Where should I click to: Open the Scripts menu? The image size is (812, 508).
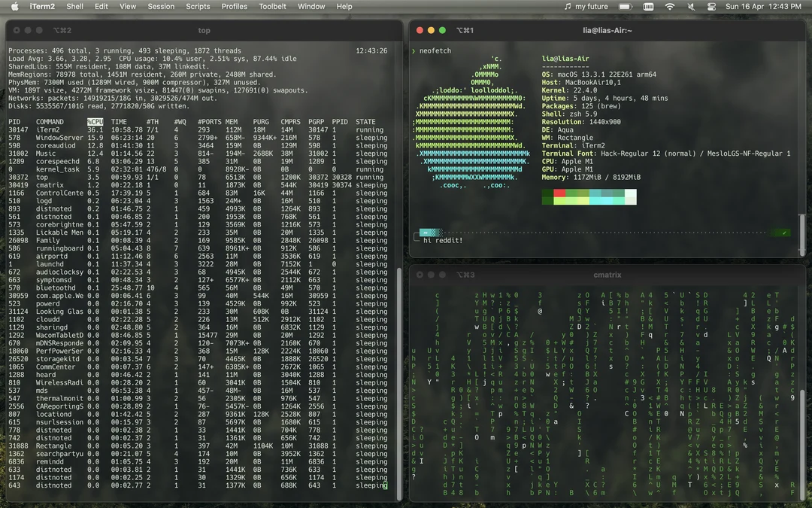(198, 6)
